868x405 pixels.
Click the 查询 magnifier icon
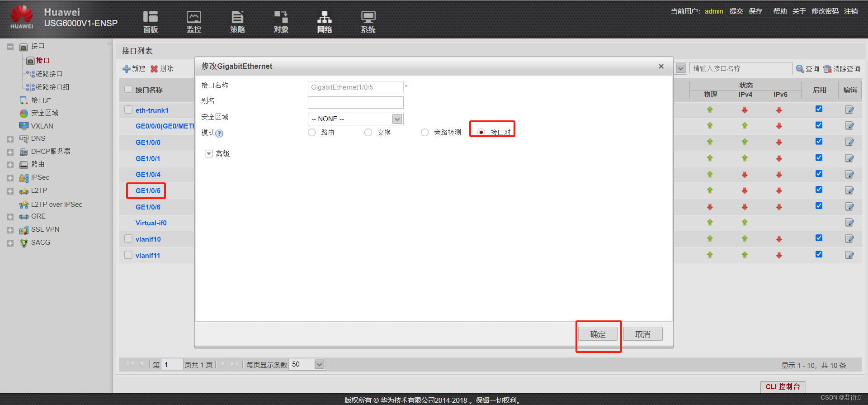pyautogui.click(x=800, y=69)
